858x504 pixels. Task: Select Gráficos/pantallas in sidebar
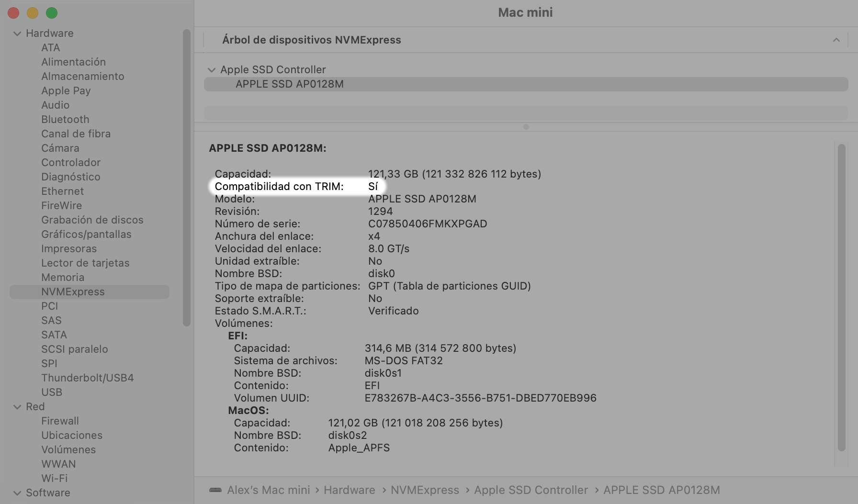tap(86, 235)
